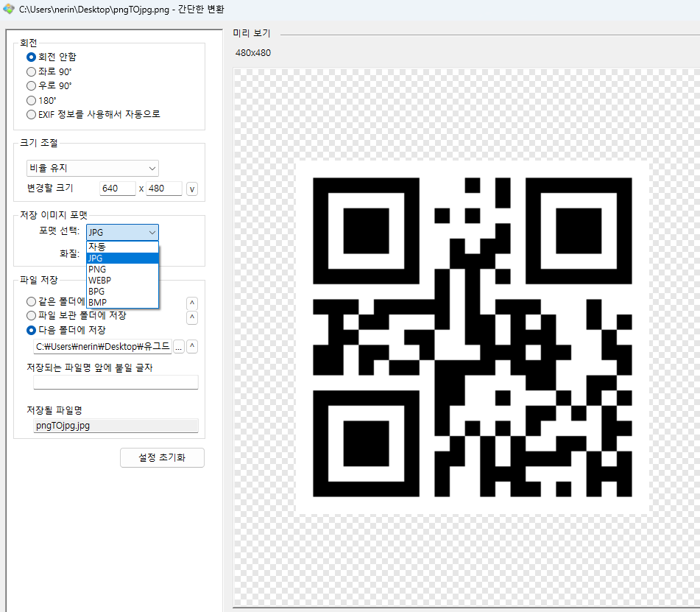700x612 pixels.
Task: Pick PNG from the format dropdown list
Action: (x=122, y=270)
